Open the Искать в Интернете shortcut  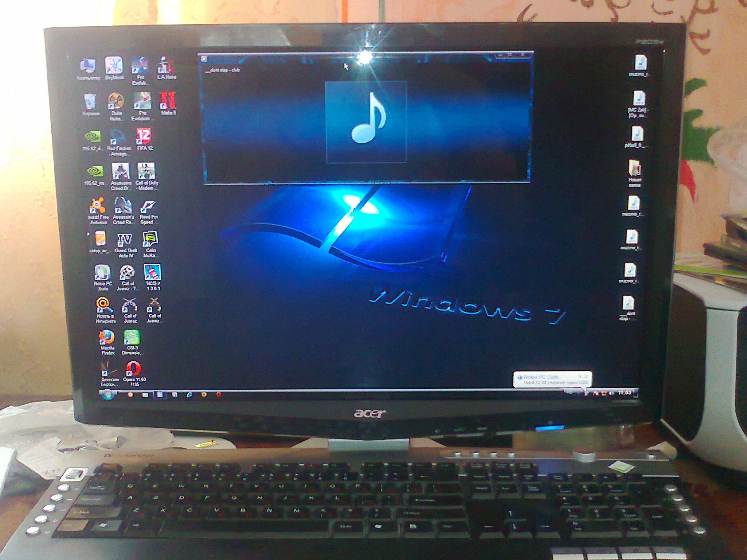(x=105, y=310)
